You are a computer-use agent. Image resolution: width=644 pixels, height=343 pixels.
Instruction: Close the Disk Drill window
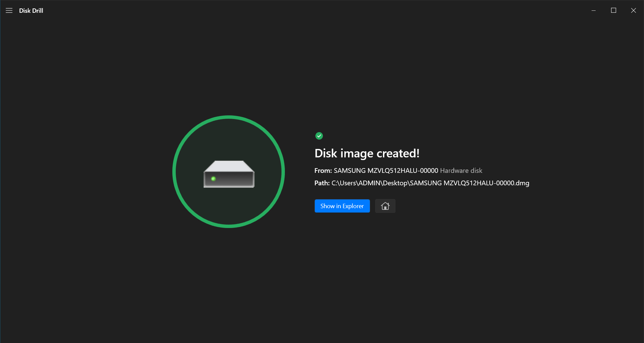pyautogui.click(x=633, y=10)
